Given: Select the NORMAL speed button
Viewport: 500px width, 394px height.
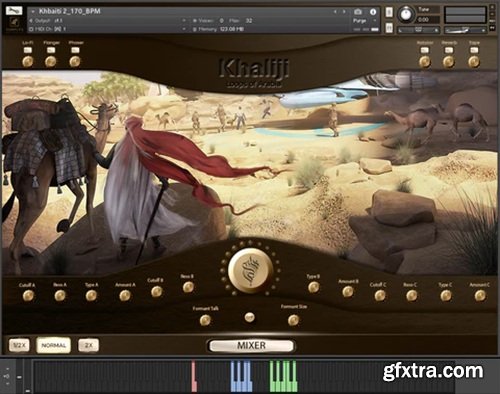Looking at the screenshot, I should click(54, 345).
